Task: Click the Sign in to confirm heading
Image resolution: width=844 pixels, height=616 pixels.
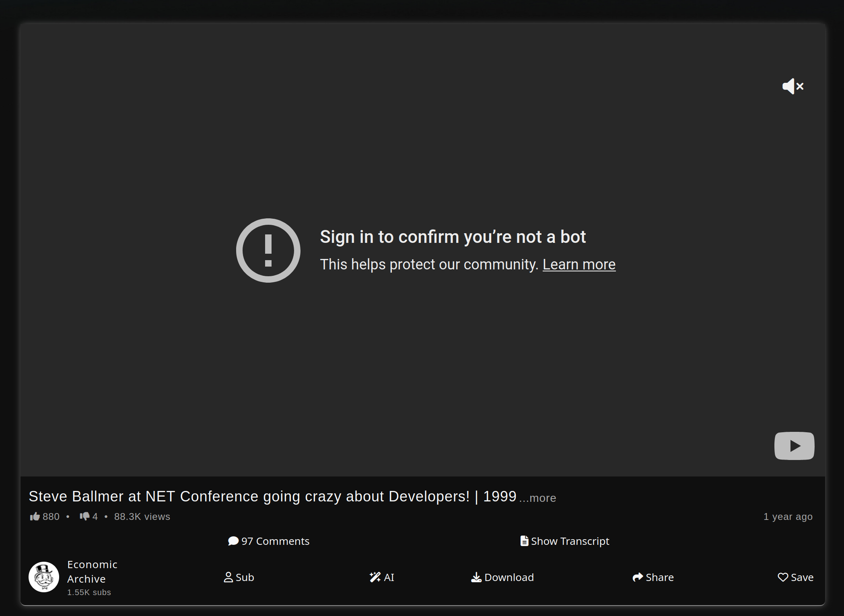Action: pyautogui.click(x=453, y=237)
